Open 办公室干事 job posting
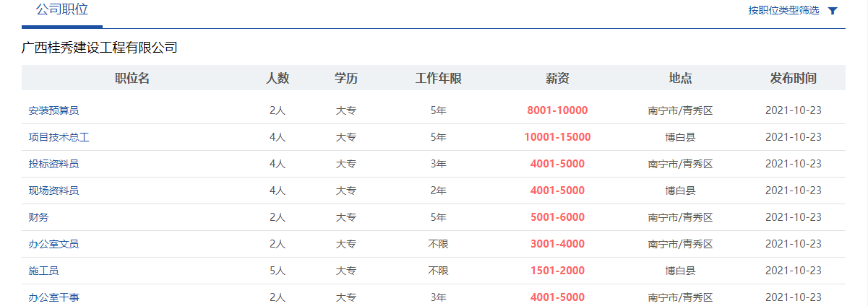868x306 pixels. (x=53, y=297)
